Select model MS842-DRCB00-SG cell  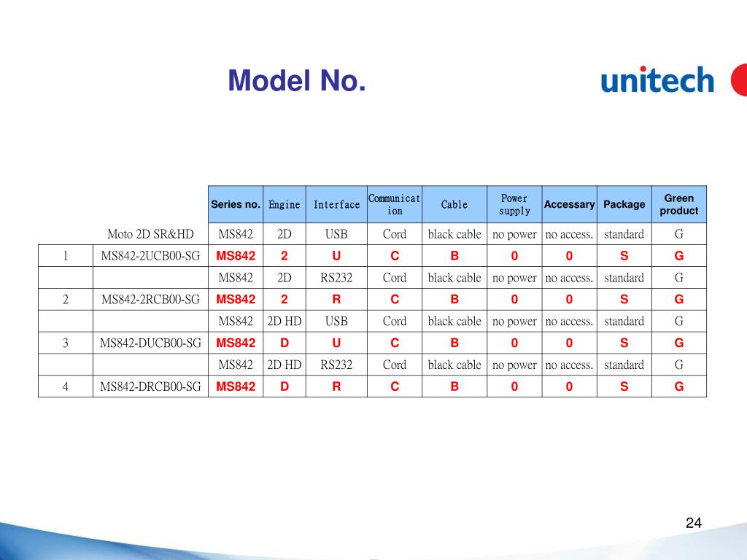coord(150,386)
